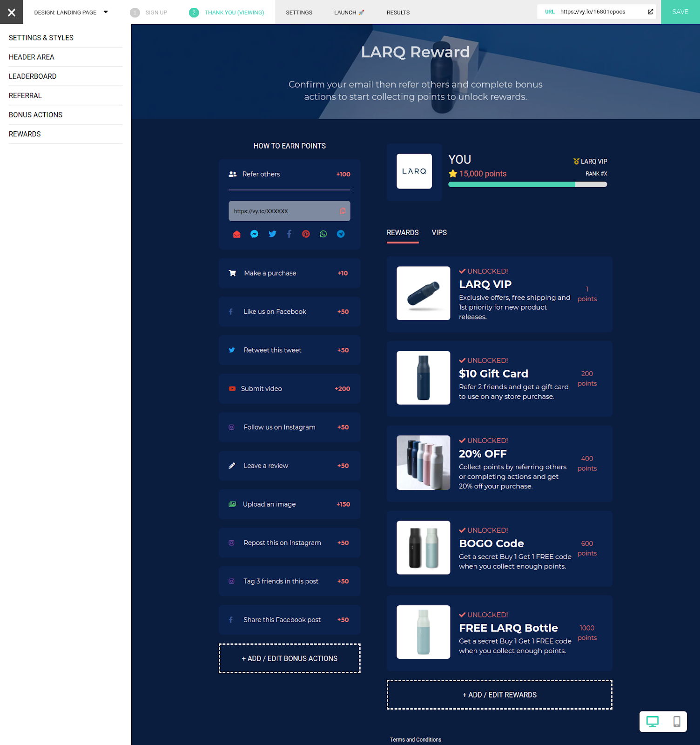Save the design
700x745 pixels.
coord(680,12)
